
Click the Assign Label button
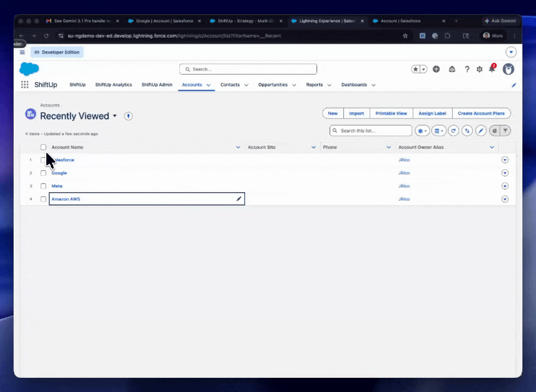click(x=433, y=113)
